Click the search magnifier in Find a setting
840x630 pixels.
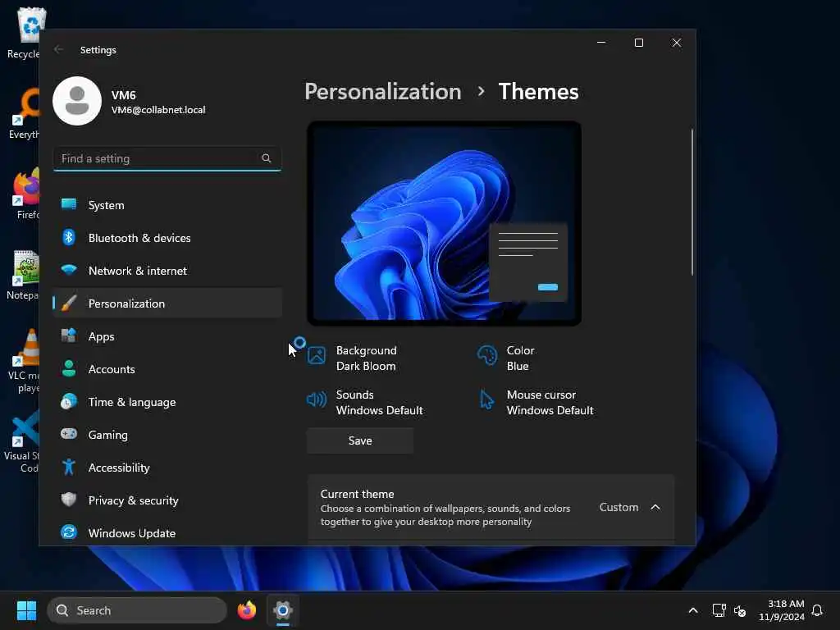click(x=267, y=158)
